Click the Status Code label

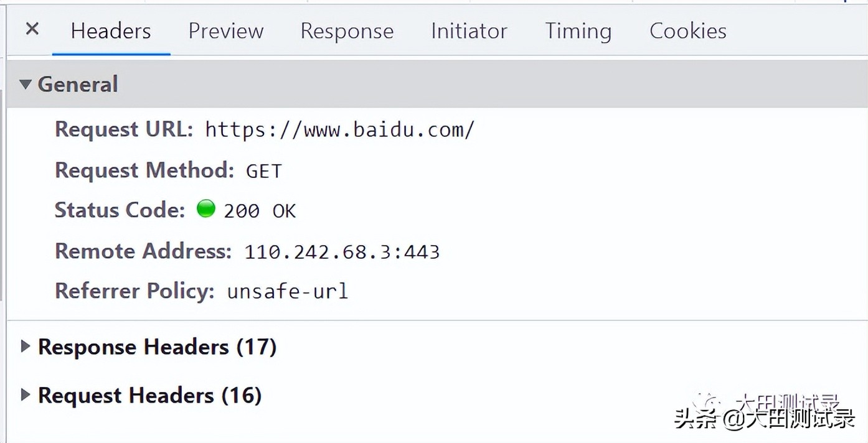tap(120, 210)
